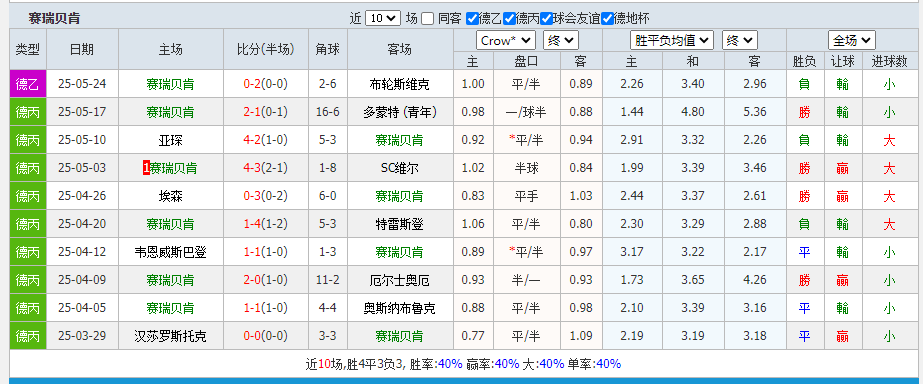Click the 赛瑞贝肯 team heading
Screen dimensions: 923x384
pos(54,19)
